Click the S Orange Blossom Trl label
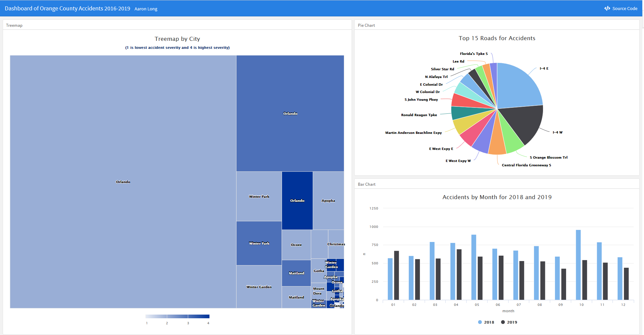644x335 pixels. pyautogui.click(x=548, y=157)
